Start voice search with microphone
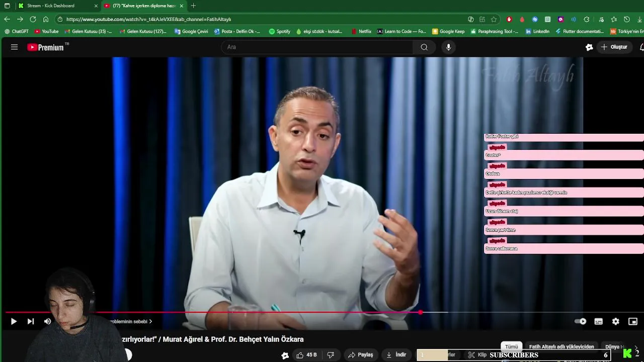The image size is (644, 362). click(x=448, y=47)
